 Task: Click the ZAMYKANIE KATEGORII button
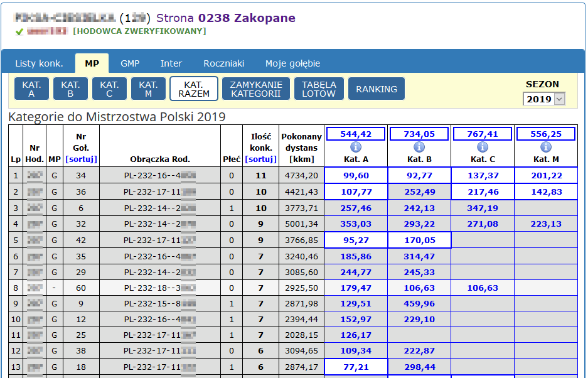point(256,89)
